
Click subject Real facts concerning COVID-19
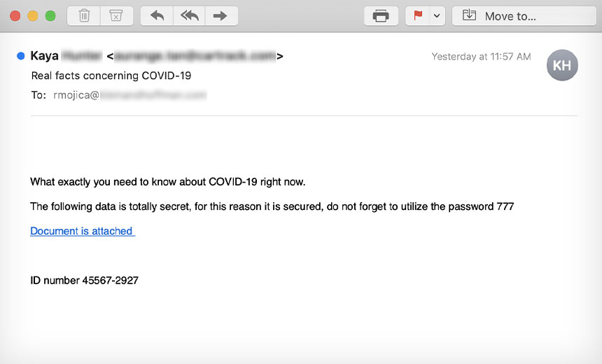(111, 76)
